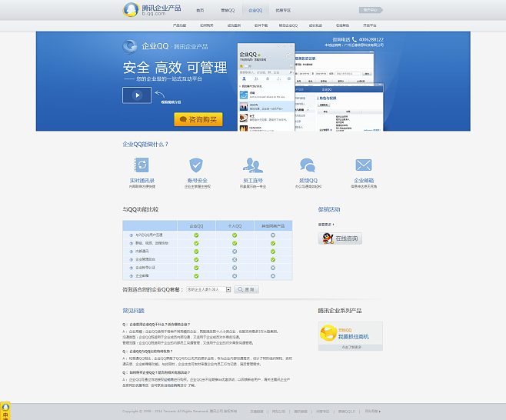The image size is (506, 420).
Task: Open the 延续QQ chat bubbles icon
Action: point(308,165)
